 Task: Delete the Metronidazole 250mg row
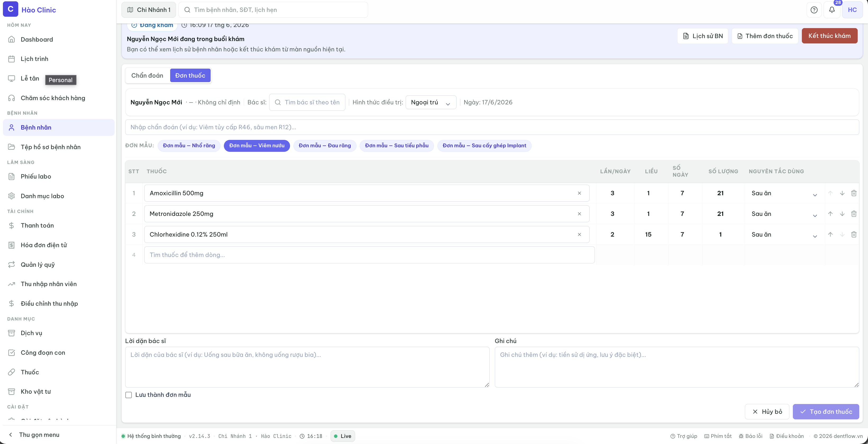click(x=854, y=214)
